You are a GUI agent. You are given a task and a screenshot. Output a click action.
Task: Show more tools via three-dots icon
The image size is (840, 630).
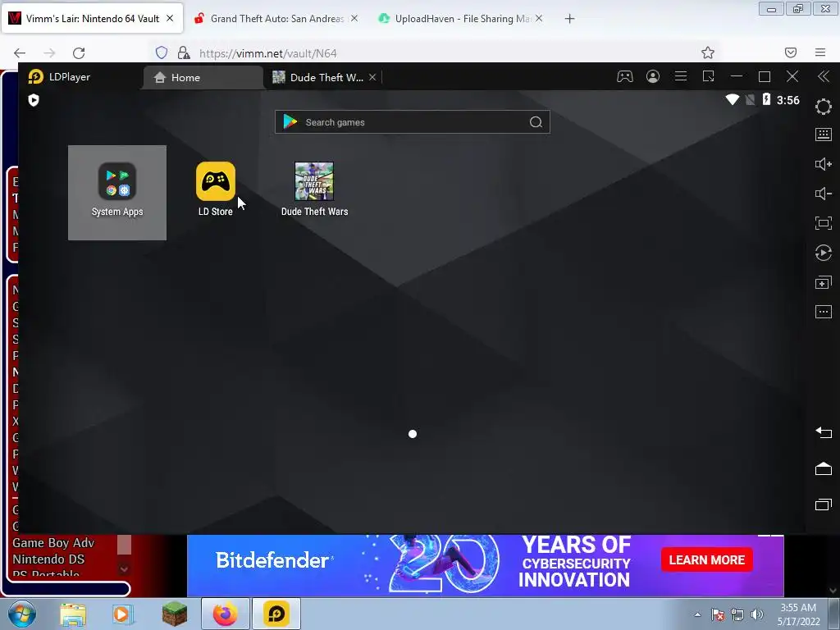coord(823,311)
